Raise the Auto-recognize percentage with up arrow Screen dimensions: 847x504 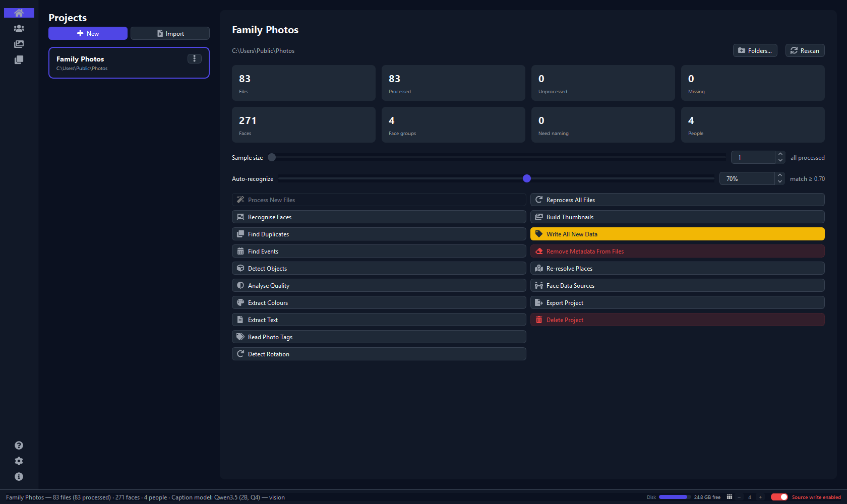[x=780, y=175]
